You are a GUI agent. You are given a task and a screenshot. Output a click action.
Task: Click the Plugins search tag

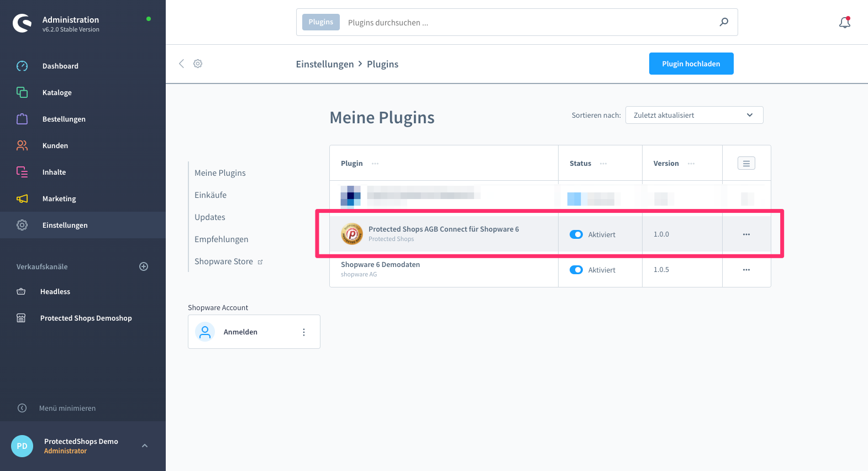click(321, 22)
